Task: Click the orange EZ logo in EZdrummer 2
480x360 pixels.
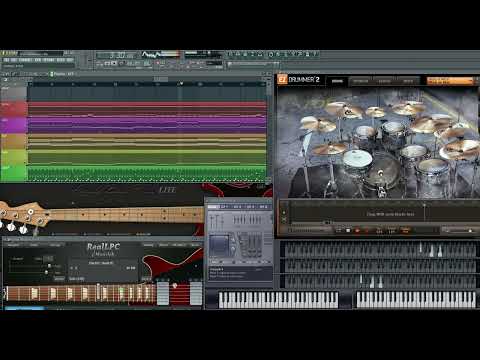Action: [x=282, y=80]
